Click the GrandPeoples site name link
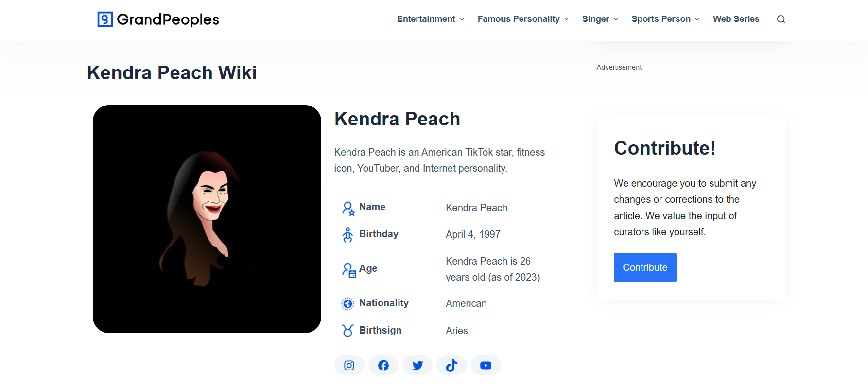This screenshot has height=388, width=868. point(168,19)
